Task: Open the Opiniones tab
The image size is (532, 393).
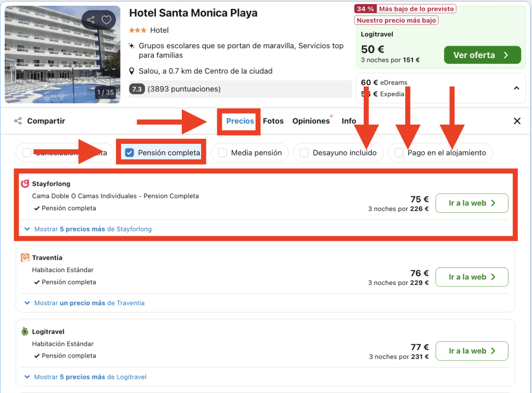Action: [311, 121]
